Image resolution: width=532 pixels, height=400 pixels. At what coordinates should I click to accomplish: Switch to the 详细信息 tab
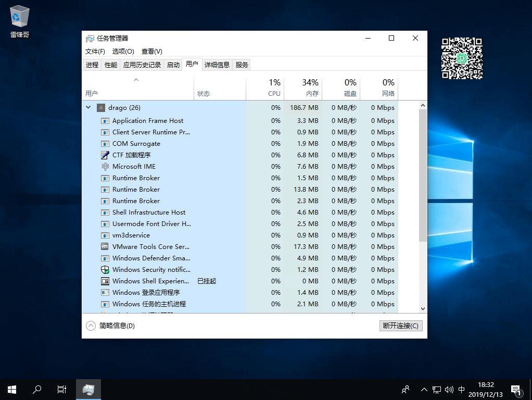click(217, 65)
